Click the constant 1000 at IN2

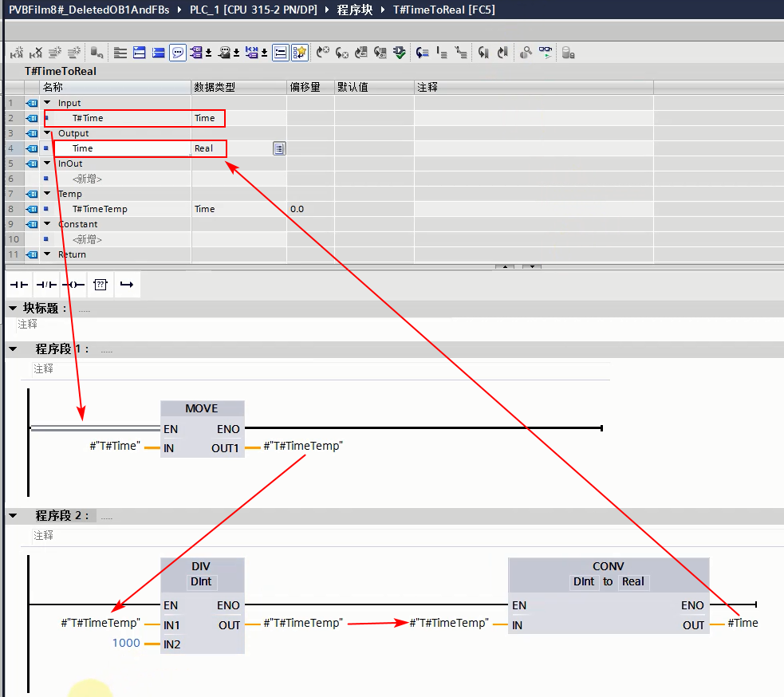coord(126,643)
